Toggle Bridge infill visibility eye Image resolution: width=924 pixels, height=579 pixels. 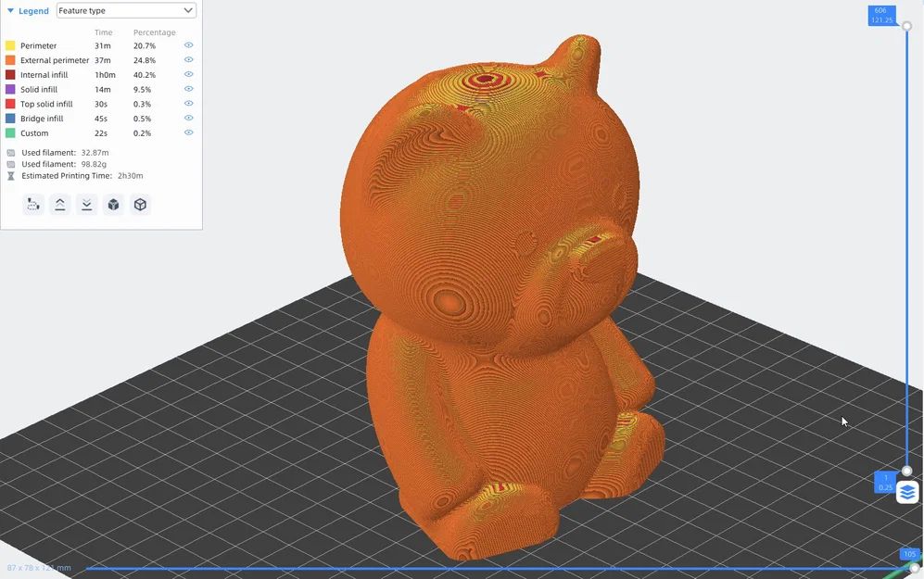[x=188, y=118]
